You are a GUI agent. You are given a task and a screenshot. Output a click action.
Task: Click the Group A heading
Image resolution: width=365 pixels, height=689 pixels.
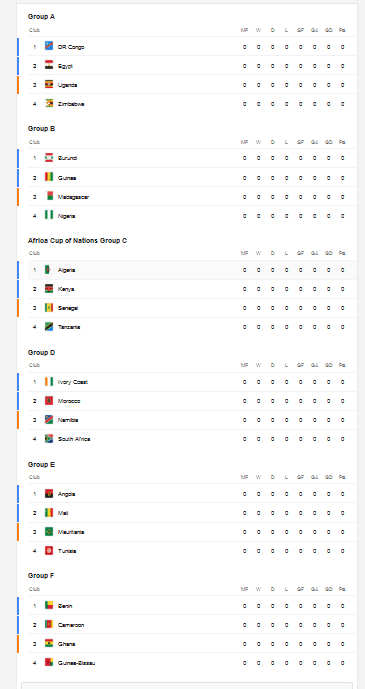[41, 16]
